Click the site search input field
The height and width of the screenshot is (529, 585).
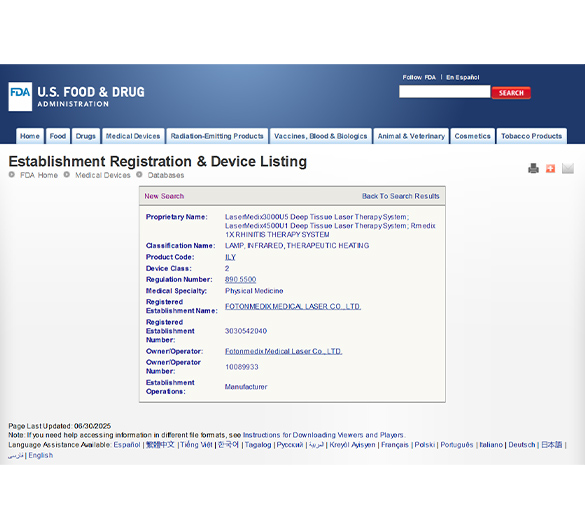(444, 92)
